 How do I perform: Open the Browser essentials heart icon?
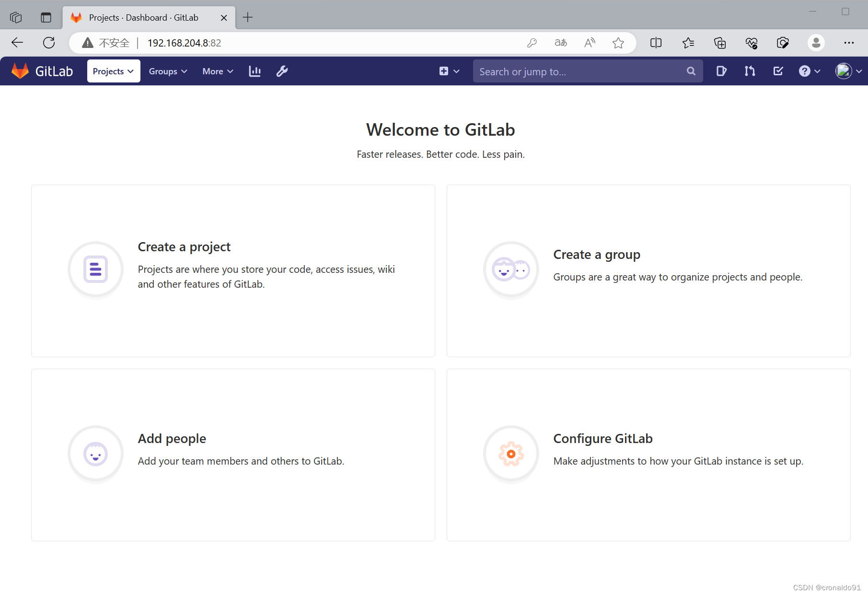point(752,43)
